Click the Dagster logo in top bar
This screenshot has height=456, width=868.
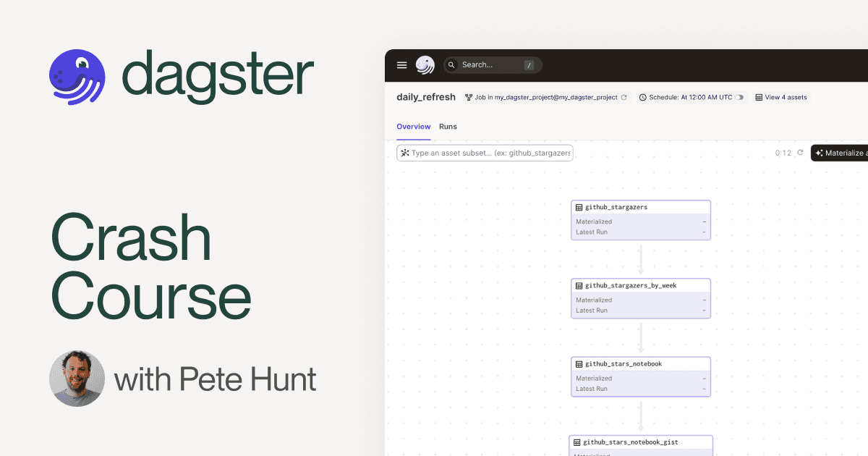(425, 65)
